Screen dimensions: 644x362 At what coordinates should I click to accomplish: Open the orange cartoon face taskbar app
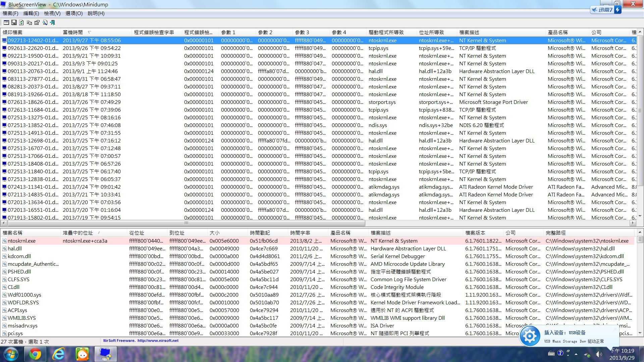82,354
